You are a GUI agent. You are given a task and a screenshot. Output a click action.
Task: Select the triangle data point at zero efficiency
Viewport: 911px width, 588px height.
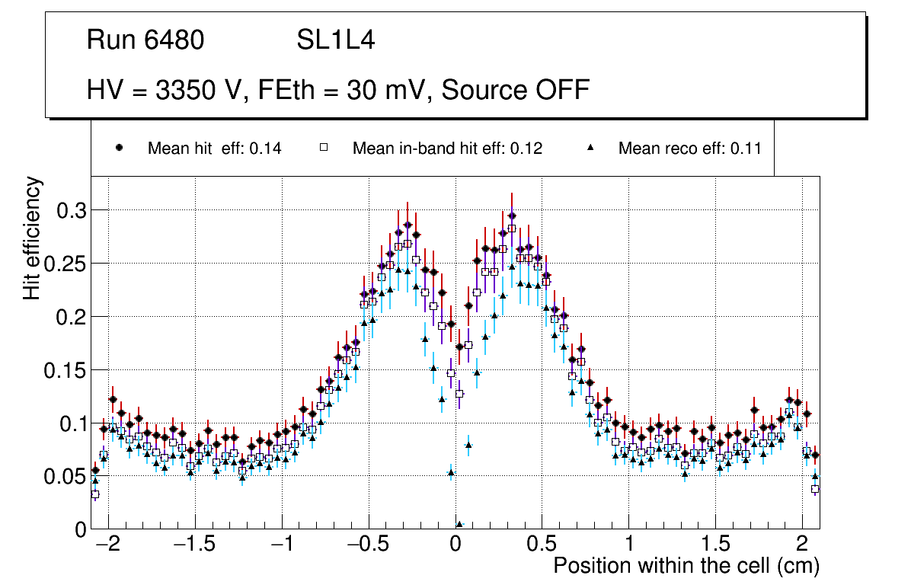(x=459, y=525)
